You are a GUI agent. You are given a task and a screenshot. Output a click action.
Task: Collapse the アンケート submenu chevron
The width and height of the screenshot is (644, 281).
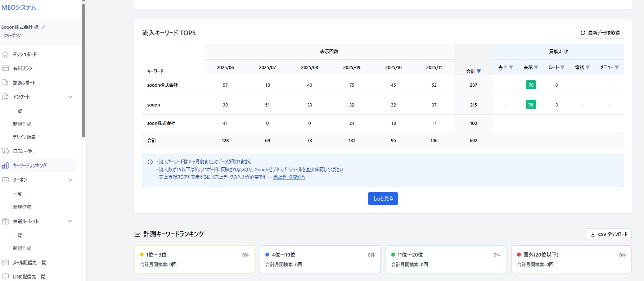click(x=70, y=97)
